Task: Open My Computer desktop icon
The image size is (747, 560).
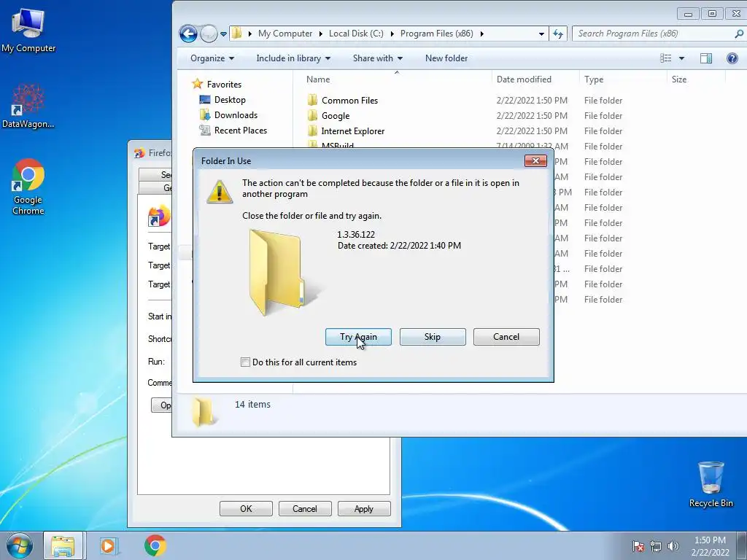Action: coord(28,31)
